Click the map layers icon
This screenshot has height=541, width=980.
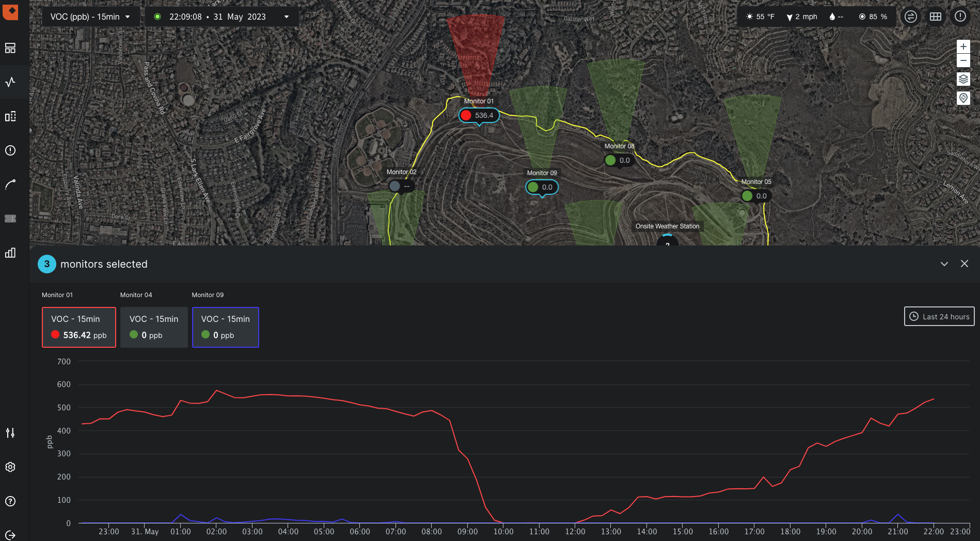(963, 79)
